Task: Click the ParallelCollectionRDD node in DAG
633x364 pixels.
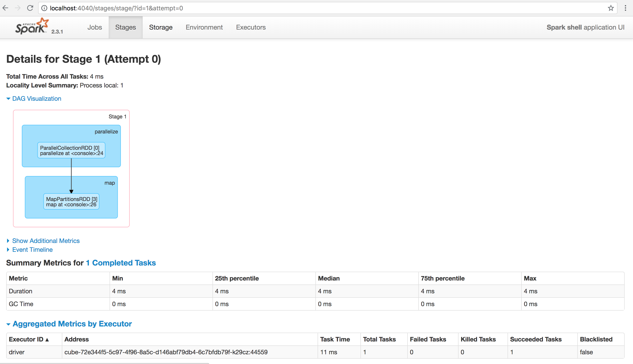Action: pyautogui.click(x=71, y=150)
